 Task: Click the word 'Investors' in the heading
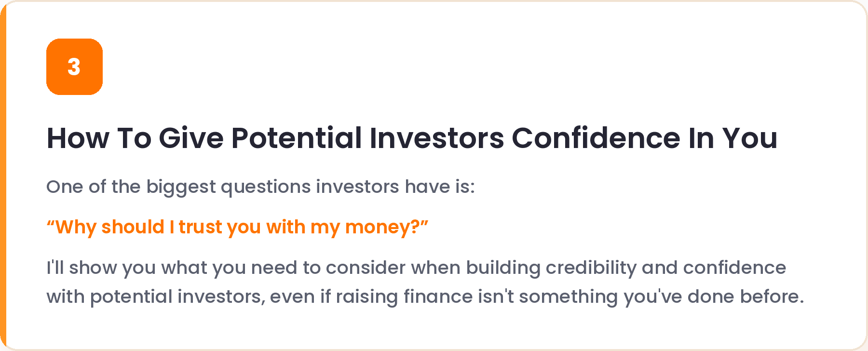point(437,138)
